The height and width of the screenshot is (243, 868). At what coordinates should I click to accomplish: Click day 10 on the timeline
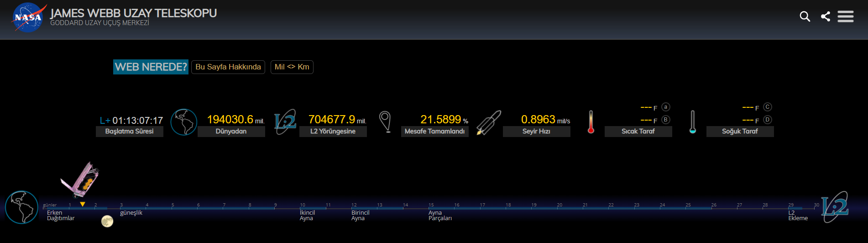[303, 205]
